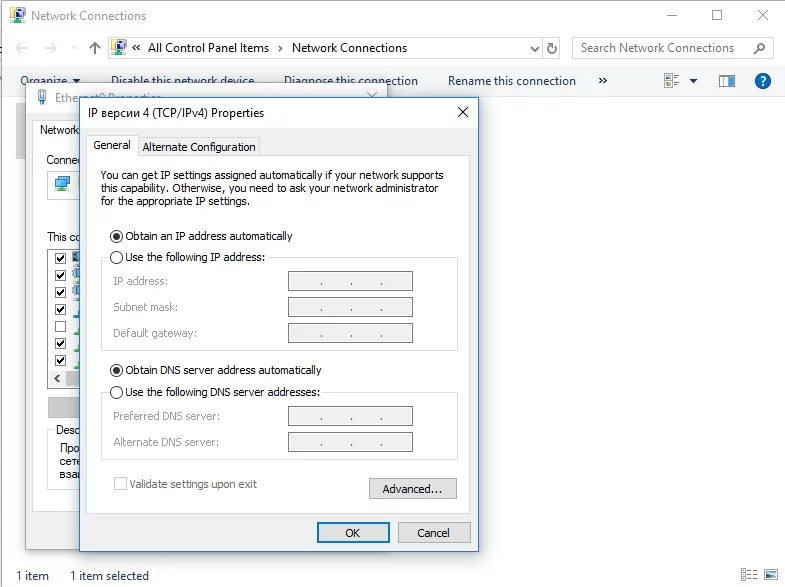The height and width of the screenshot is (587, 785).
Task: Go up one level with Up arrow
Action: [x=95, y=48]
